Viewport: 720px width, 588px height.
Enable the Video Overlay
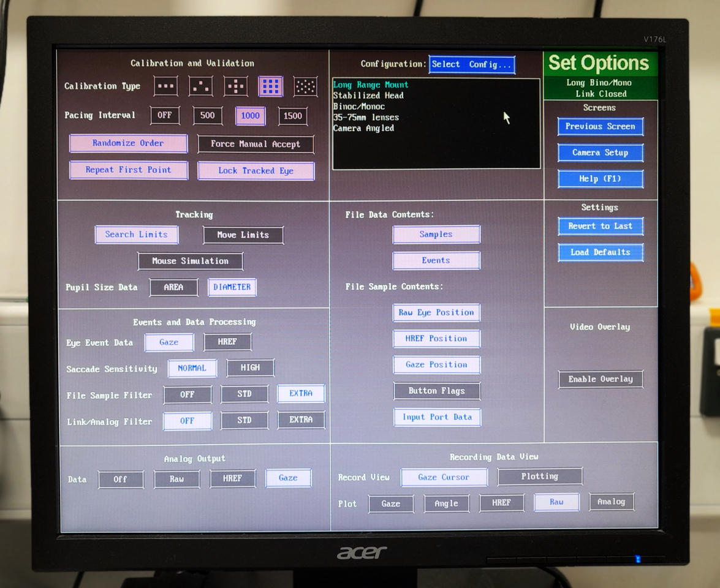point(600,379)
